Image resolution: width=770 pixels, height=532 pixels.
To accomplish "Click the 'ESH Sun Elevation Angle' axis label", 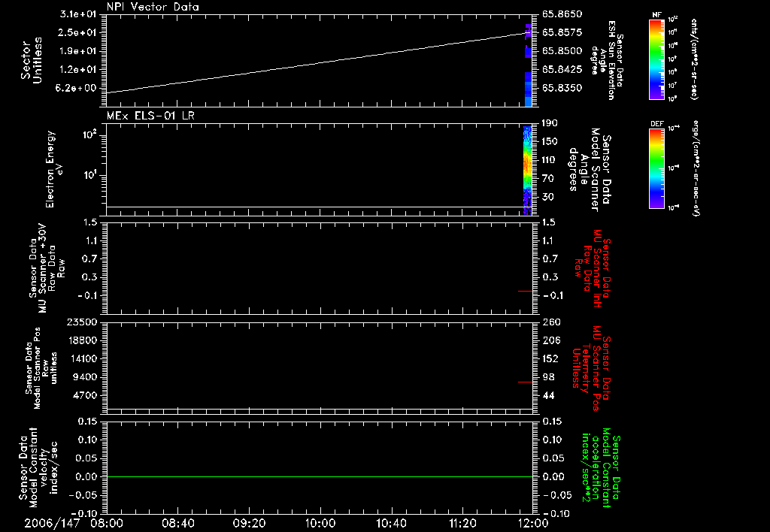I will (605, 60).
